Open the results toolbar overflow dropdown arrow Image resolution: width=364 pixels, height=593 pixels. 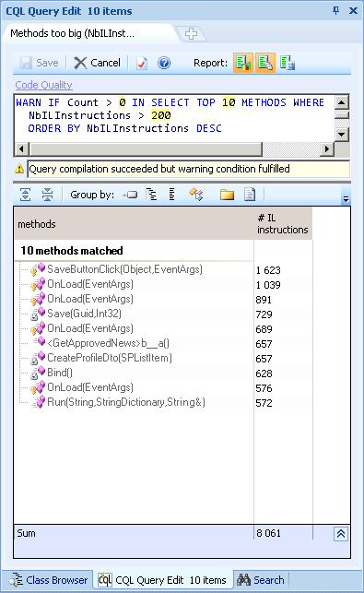pyautogui.click(x=346, y=199)
